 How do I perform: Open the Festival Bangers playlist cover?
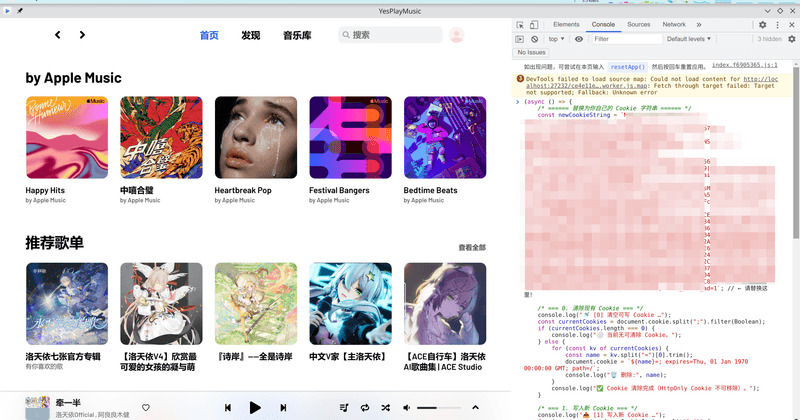[351, 137]
